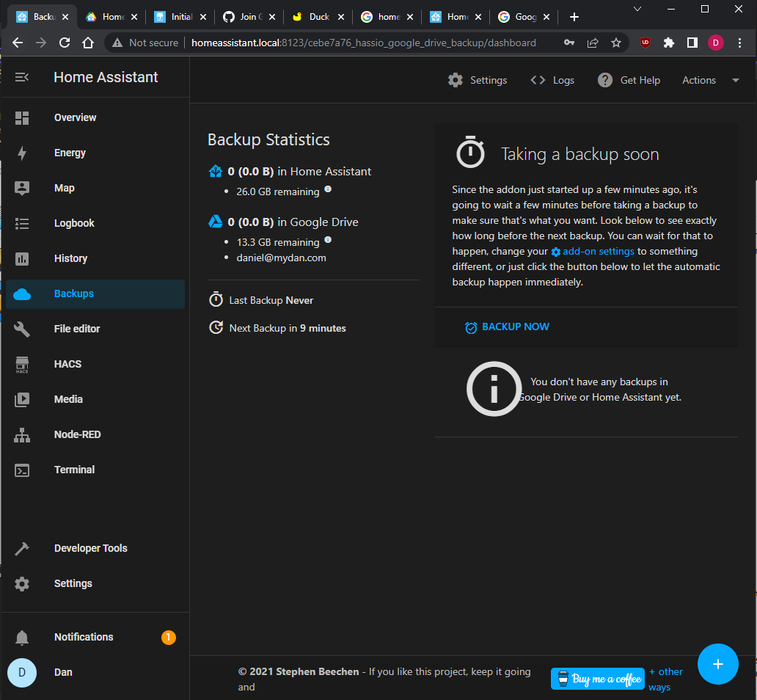This screenshot has width=757, height=700.
Task: Open the Developer Tools hammer icon
Action: pyautogui.click(x=22, y=548)
